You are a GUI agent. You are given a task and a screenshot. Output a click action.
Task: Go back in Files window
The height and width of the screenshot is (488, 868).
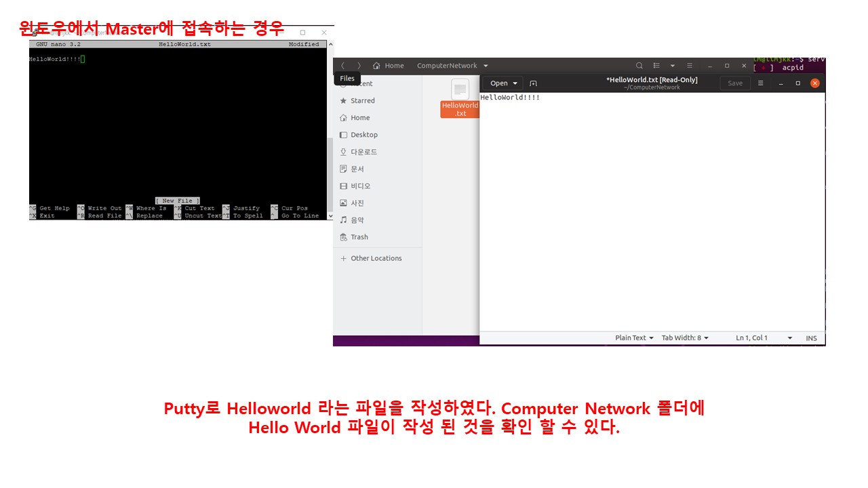pos(342,66)
